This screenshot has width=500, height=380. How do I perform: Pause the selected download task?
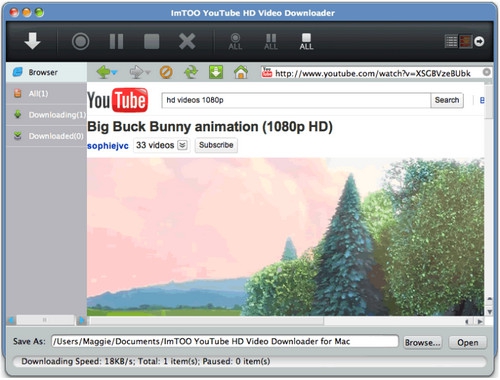(x=116, y=41)
